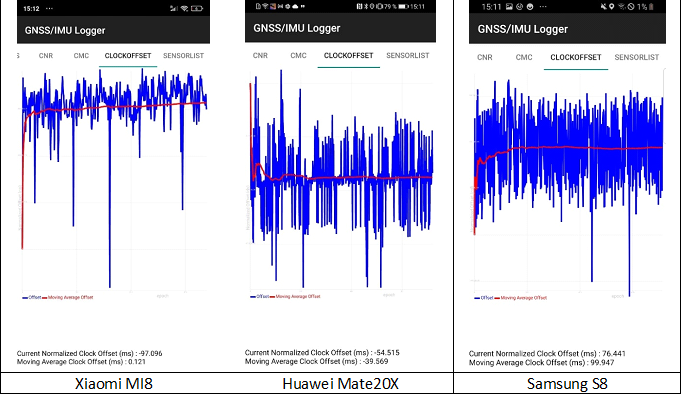Switch to SENSORLIST tab on Xiaomi MI8
The image size is (688, 404).
(183, 56)
